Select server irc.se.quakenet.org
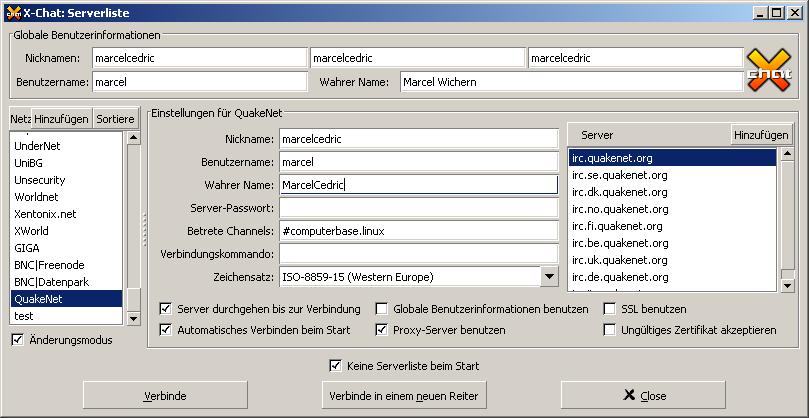This screenshot has width=809, height=418. 672,175
